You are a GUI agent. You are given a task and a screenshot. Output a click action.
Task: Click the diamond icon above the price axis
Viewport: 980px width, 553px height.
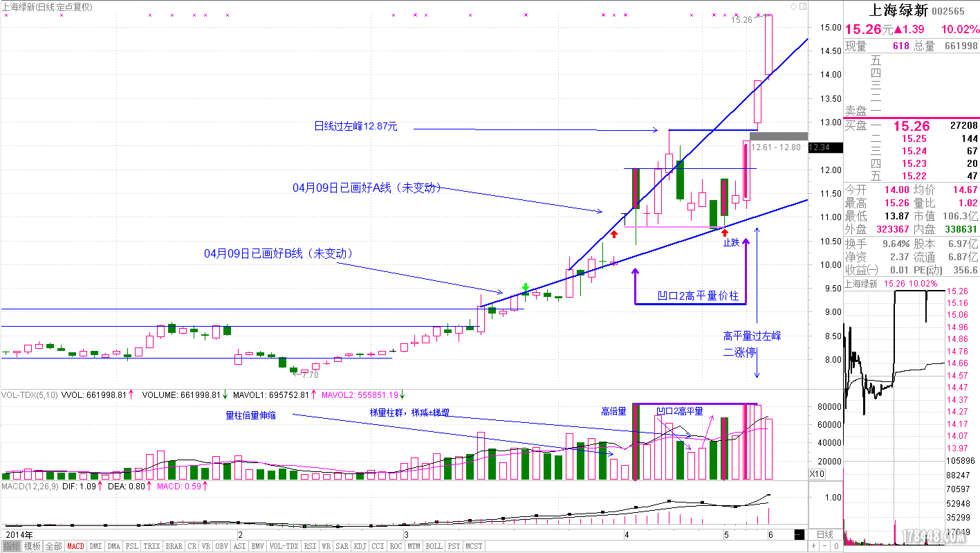[x=793, y=6]
